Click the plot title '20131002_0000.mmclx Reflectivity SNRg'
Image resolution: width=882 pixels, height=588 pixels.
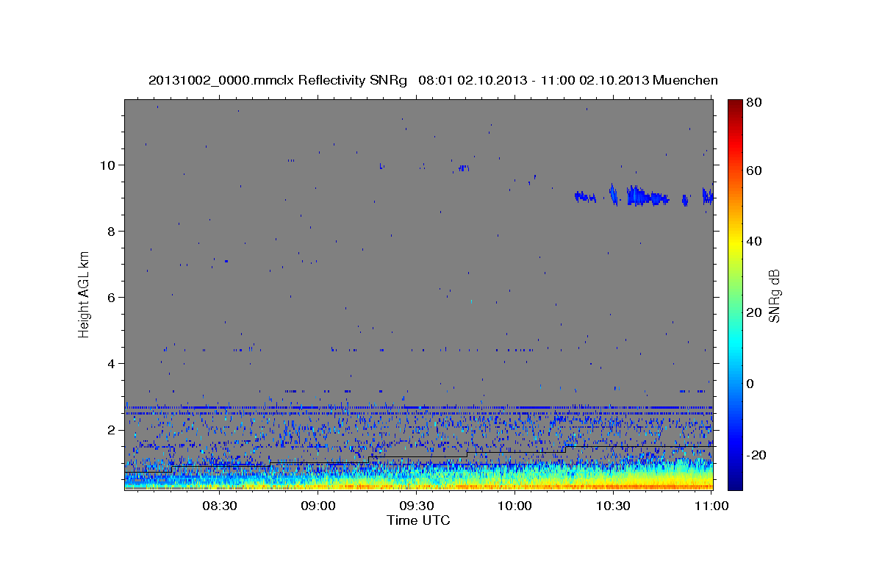(278, 80)
